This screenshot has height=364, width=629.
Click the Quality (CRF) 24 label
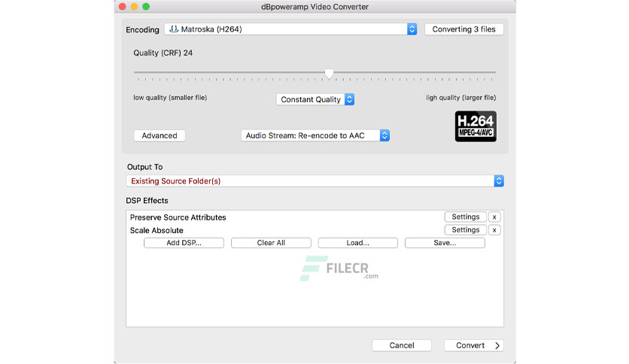coord(163,53)
